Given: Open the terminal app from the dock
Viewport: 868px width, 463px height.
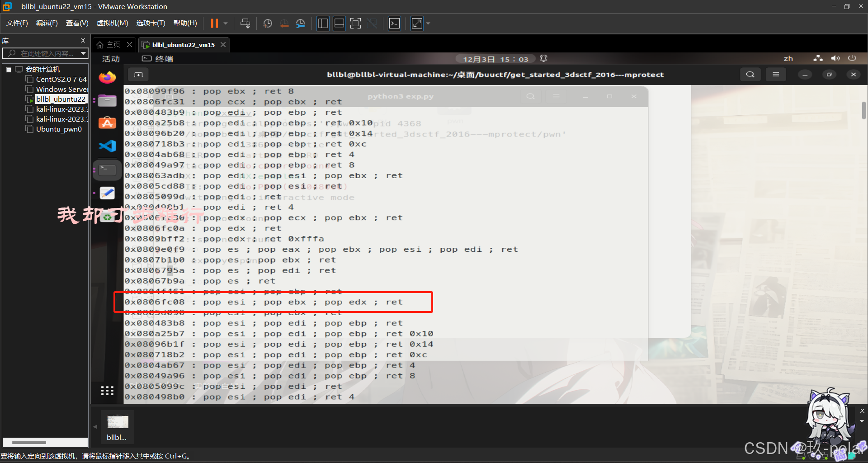Looking at the screenshot, I should click(107, 170).
